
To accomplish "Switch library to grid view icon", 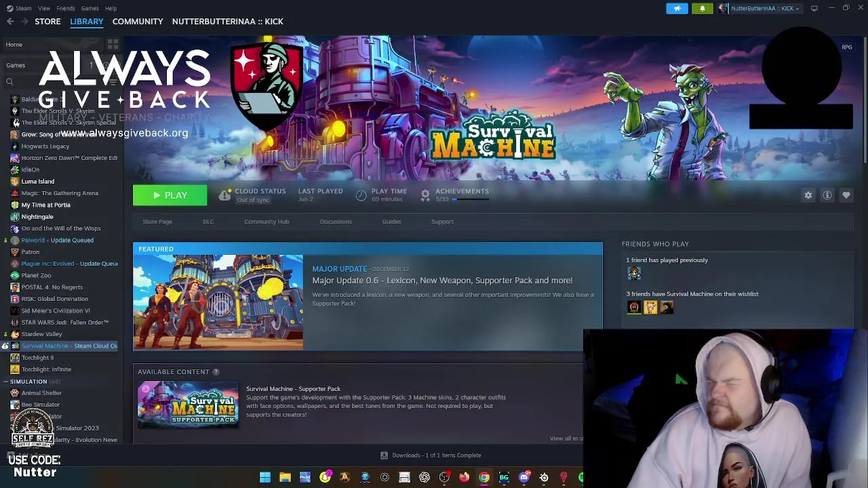I will 113,44.
